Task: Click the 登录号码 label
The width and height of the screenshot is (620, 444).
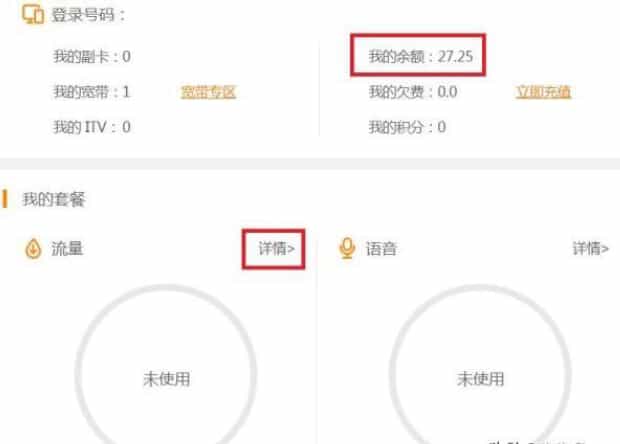Action: pyautogui.click(x=88, y=15)
